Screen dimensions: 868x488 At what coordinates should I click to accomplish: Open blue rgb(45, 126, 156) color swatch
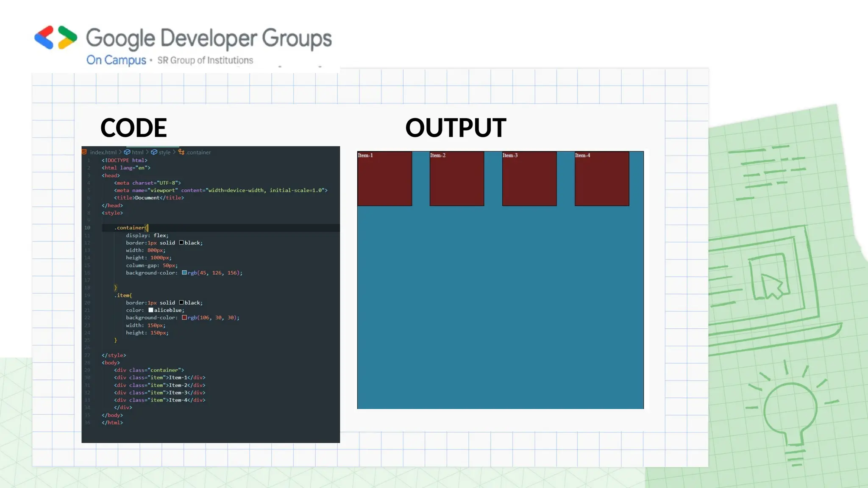pos(184,273)
